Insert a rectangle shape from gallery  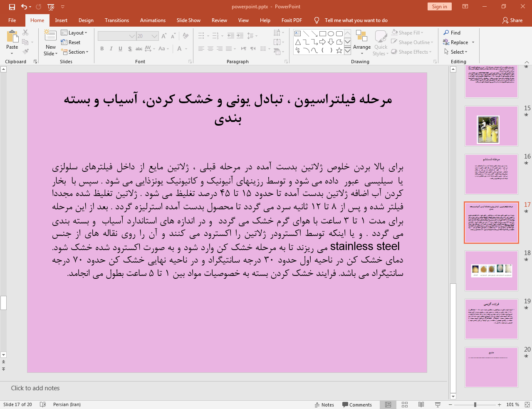tap(322, 34)
